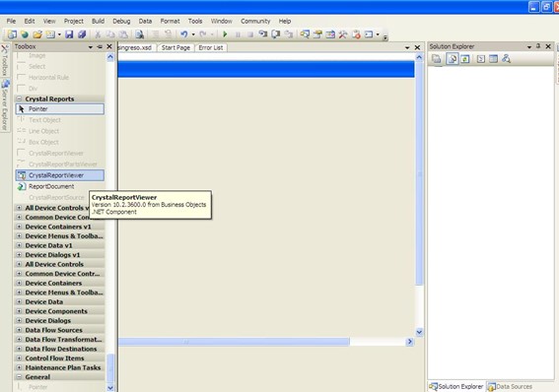Click the Undo arrow icon
This screenshot has width=559, height=392.
[x=184, y=34]
